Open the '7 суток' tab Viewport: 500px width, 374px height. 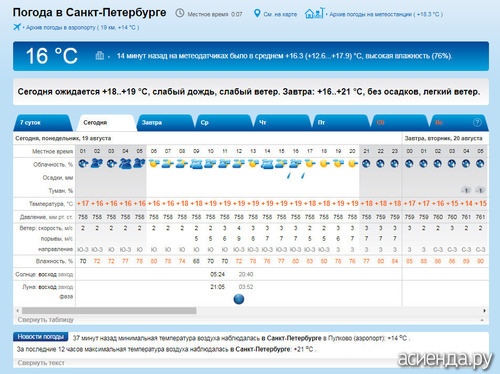pyautogui.click(x=43, y=123)
